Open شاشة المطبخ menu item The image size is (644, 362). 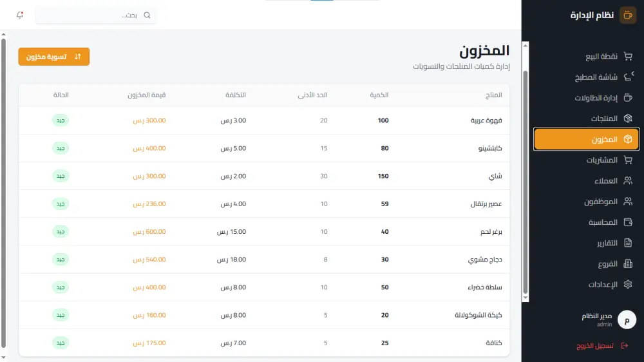[586, 77]
